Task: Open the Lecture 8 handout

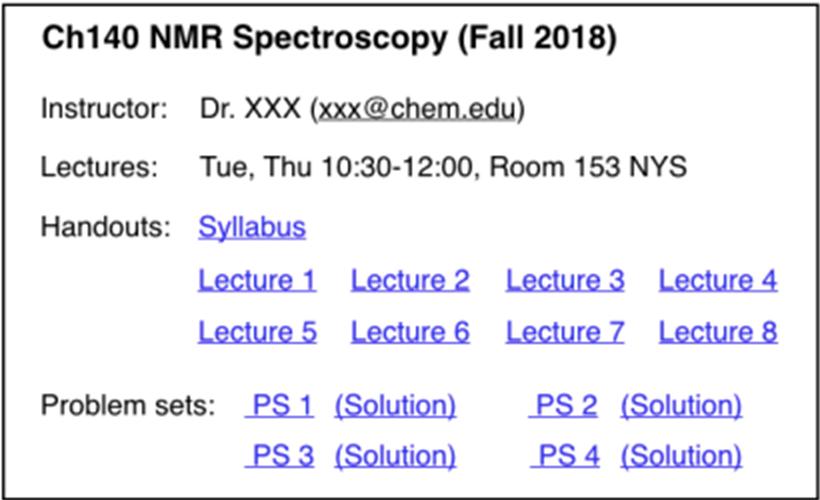Action: click(x=718, y=332)
